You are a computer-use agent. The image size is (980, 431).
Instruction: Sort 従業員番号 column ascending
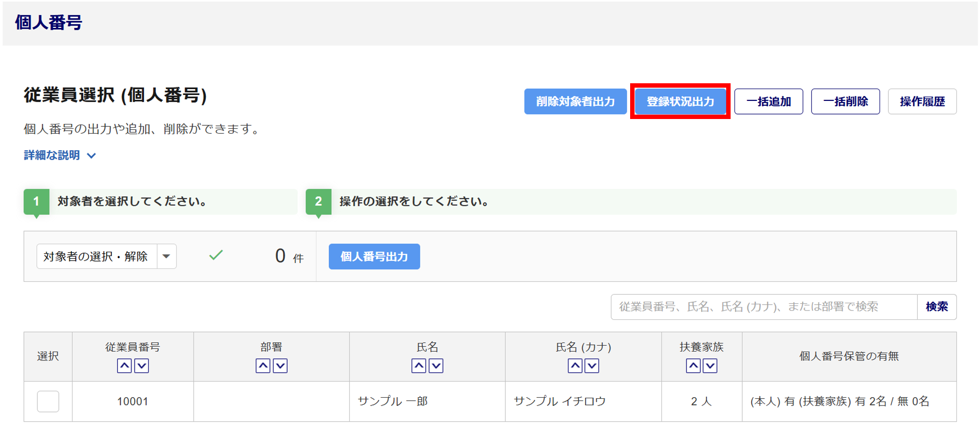pyautogui.click(x=124, y=366)
